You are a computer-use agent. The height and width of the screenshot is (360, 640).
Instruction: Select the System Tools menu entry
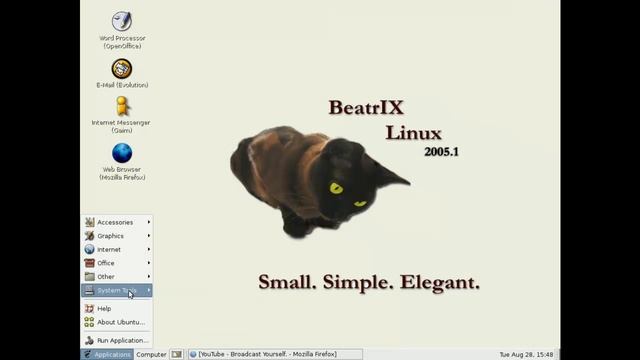coord(117,290)
